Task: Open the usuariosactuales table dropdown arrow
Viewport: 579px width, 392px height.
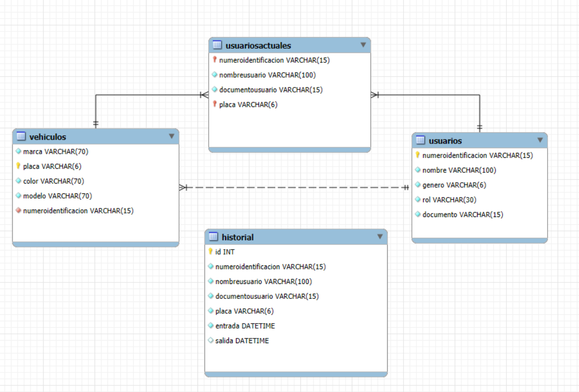Action: point(365,45)
